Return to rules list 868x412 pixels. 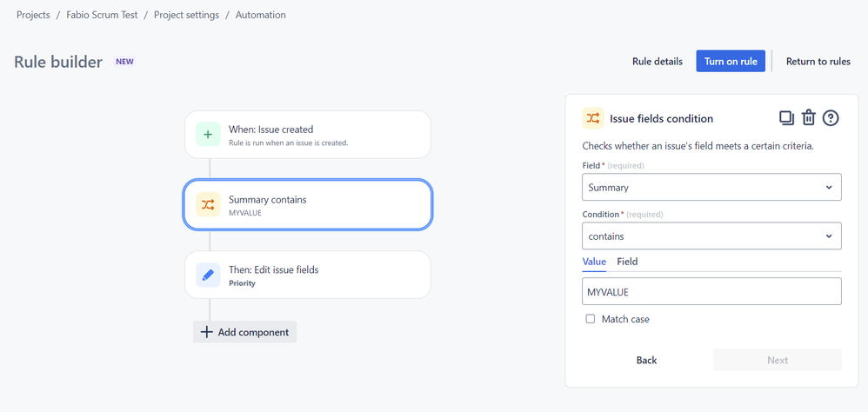pyautogui.click(x=818, y=62)
